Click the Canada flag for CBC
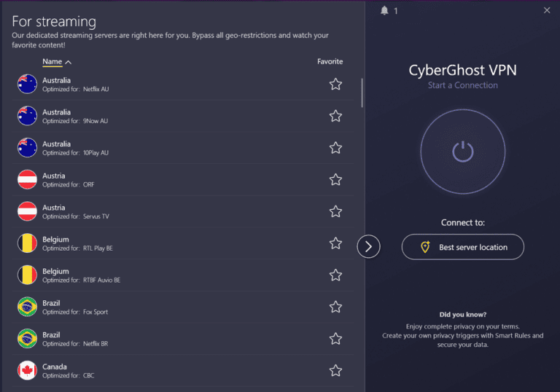The image size is (560, 392). coord(27,370)
